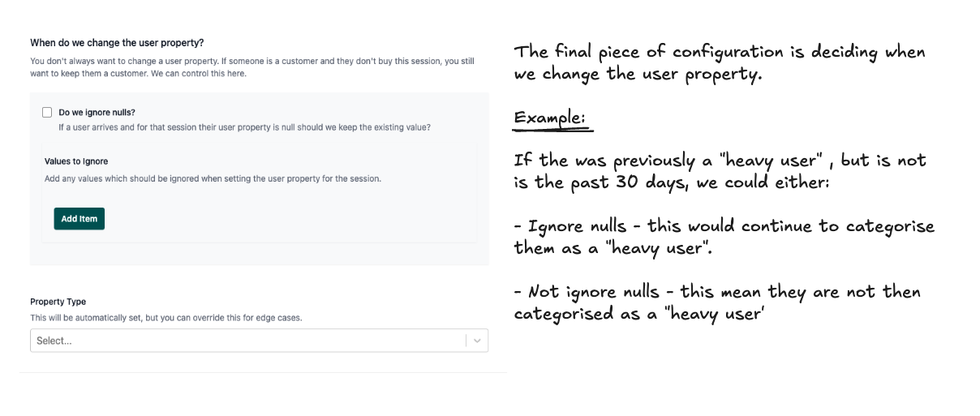Click the null session helper text under checkbox
This screenshot has height=416, width=980.
244,127
